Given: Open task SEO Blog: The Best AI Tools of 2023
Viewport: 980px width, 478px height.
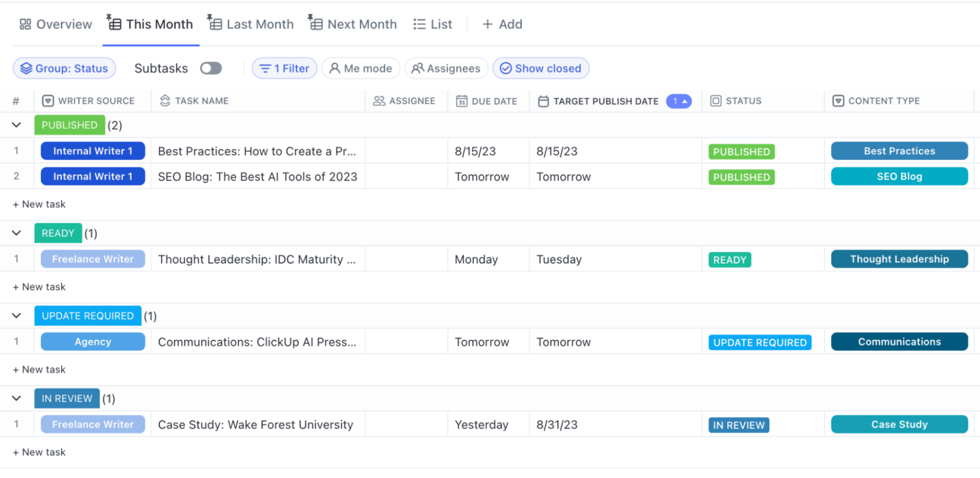Looking at the screenshot, I should click(x=257, y=177).
